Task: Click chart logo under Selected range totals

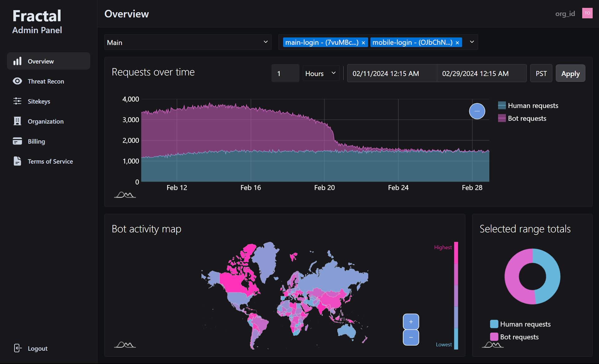Action: coord(493,345)
